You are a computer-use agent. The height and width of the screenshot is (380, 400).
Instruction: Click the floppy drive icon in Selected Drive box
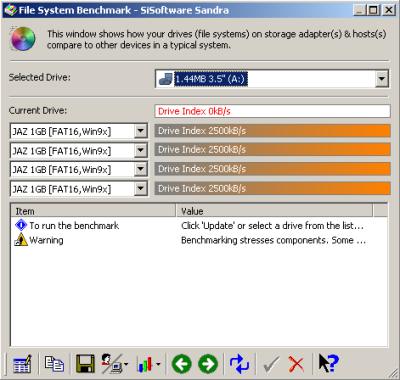click(x=165, y=79)
